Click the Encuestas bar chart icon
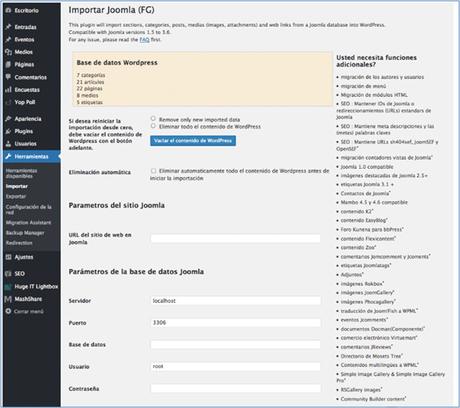 click(x=8, y=90)
